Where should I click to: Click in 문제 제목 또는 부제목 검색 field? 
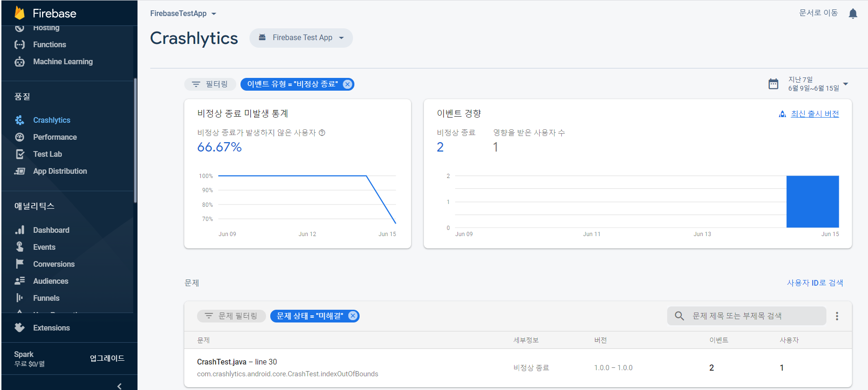(x=747, y=316)
